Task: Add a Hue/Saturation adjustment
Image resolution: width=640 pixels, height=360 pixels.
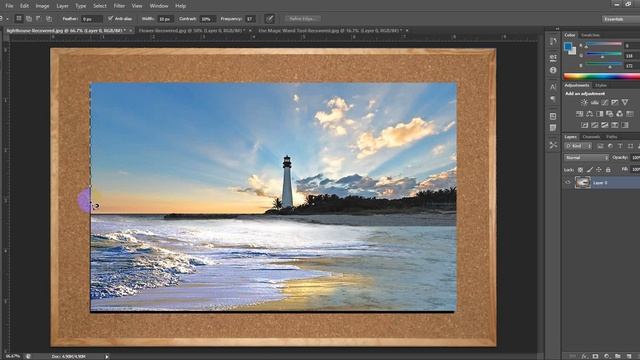Action: [x=580, y=114]
